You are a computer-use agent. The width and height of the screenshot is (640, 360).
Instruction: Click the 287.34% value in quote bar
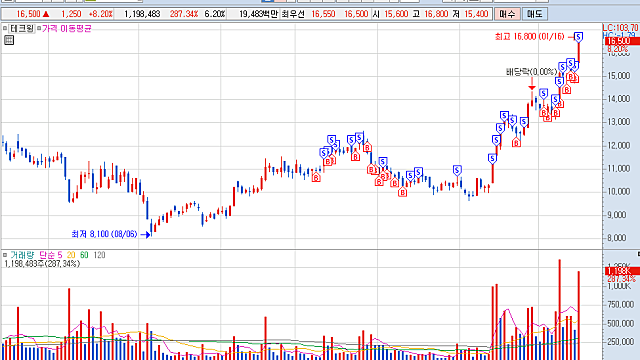[184, 14]
